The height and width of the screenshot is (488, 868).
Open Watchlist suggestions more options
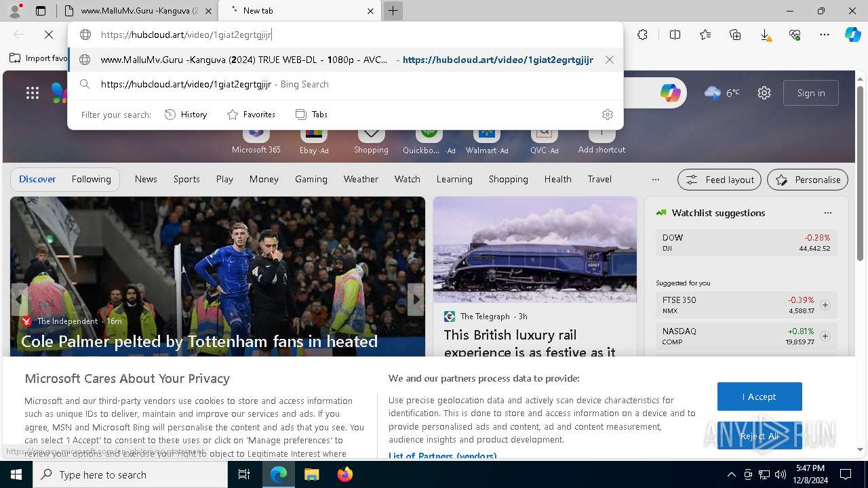(827, 213)
